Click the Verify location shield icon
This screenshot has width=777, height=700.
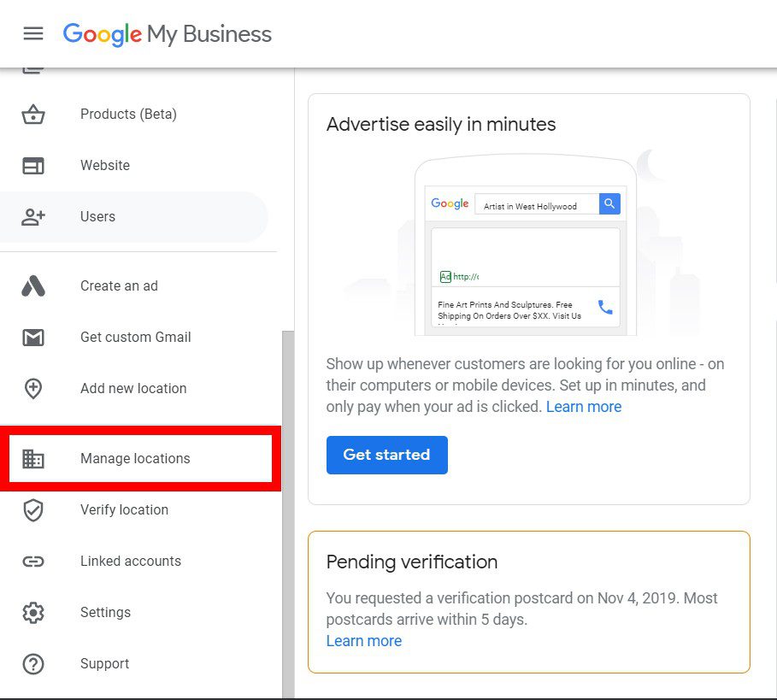(33, 509)
